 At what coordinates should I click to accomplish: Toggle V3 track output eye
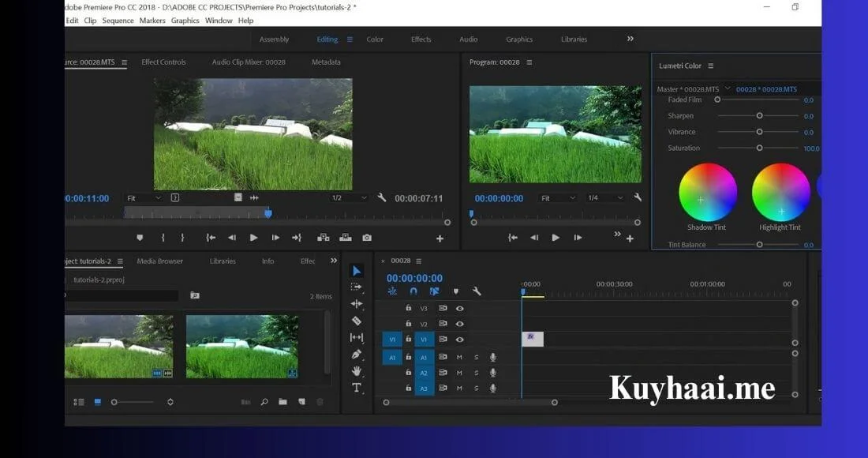click(x=459, y=309)
